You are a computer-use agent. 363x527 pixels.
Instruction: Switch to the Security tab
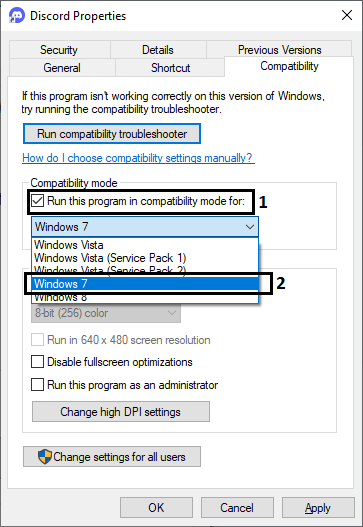click(59, 50)
